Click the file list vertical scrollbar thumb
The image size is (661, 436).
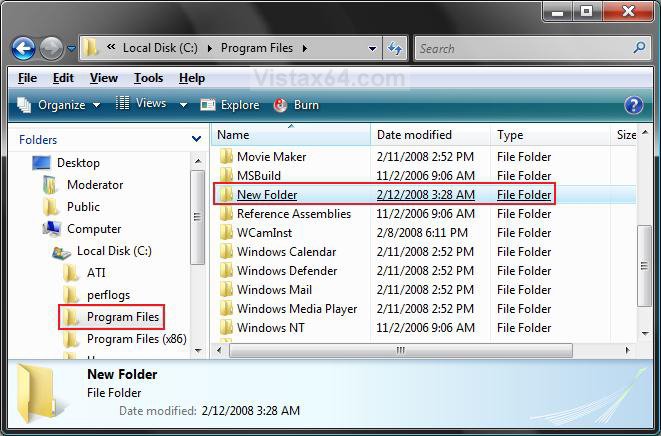644,266
